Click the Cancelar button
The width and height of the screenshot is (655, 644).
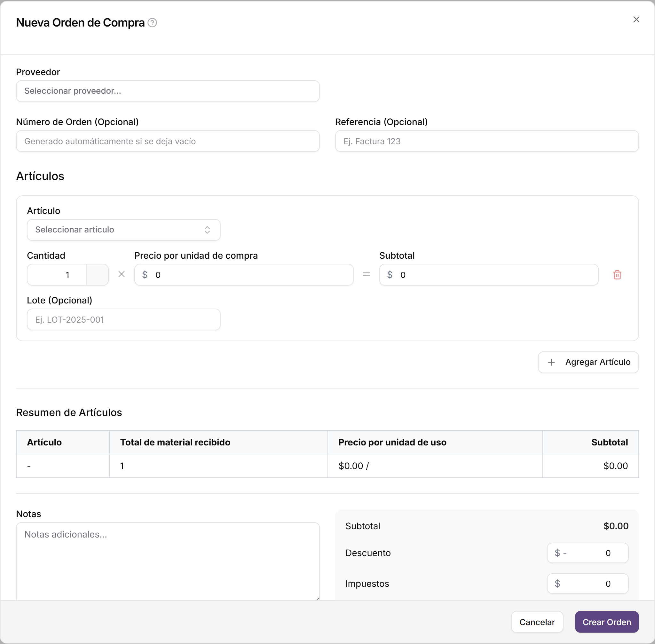click(x=537, y=622)
